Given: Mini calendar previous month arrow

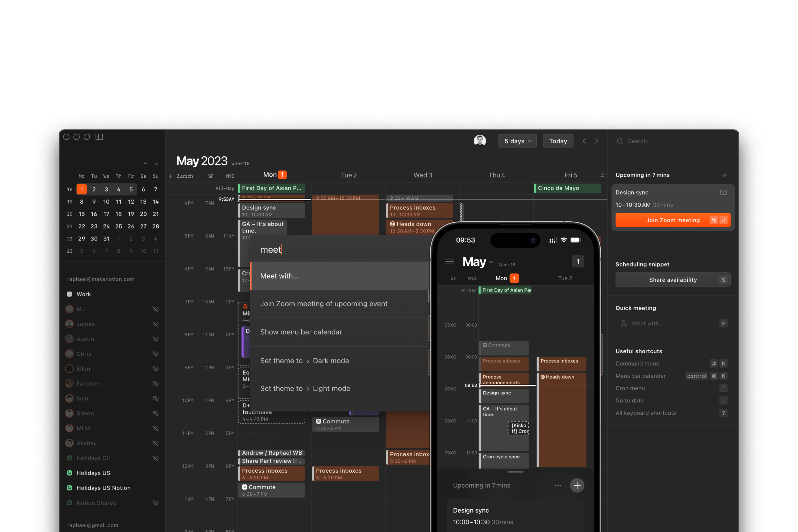Looking at the screenshot, I should click(x=145, y=164).
